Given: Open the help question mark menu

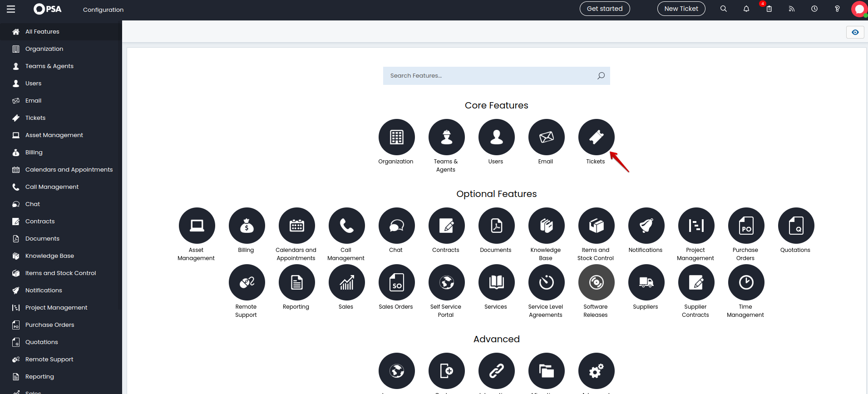Looking at the screenshot, I should [x=837, y=9].
